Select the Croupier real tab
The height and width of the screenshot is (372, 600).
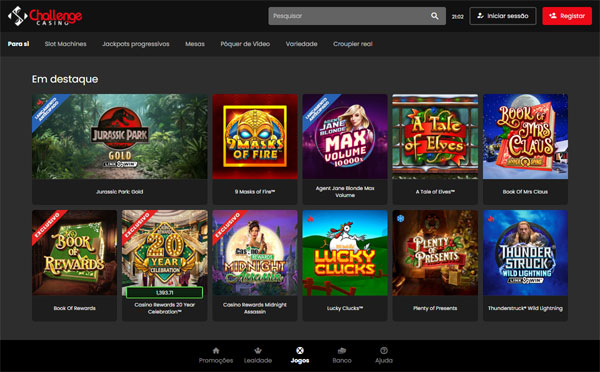coord(353,44)
